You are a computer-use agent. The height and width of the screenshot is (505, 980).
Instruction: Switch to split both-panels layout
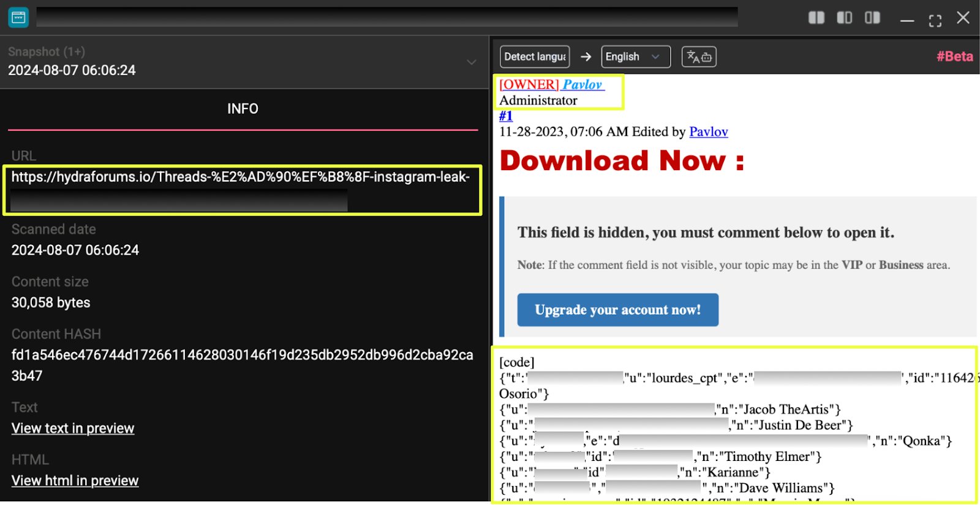(816, 18)
